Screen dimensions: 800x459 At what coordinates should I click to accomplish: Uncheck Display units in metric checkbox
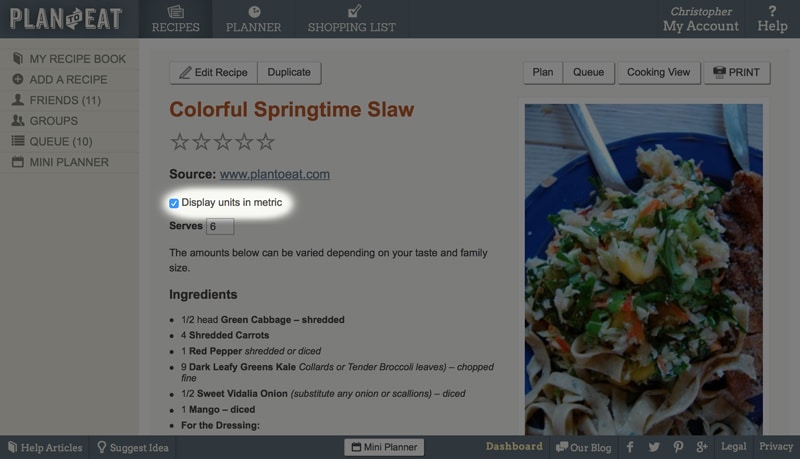[x=174, y=203]
